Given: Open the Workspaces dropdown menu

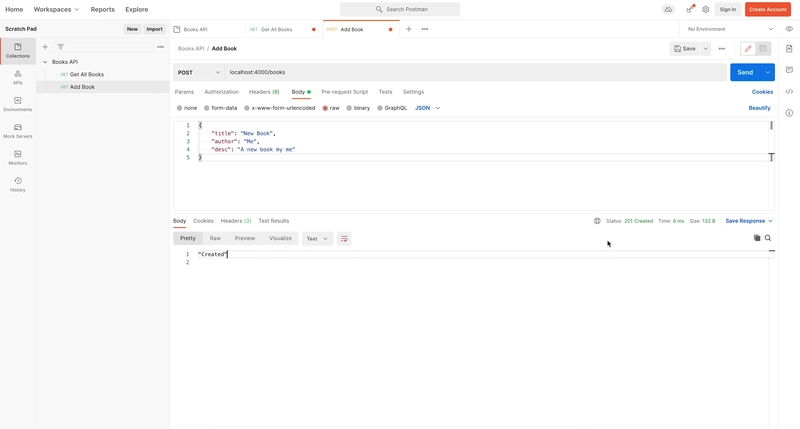Looking at the screenshot, I should 56,9.
